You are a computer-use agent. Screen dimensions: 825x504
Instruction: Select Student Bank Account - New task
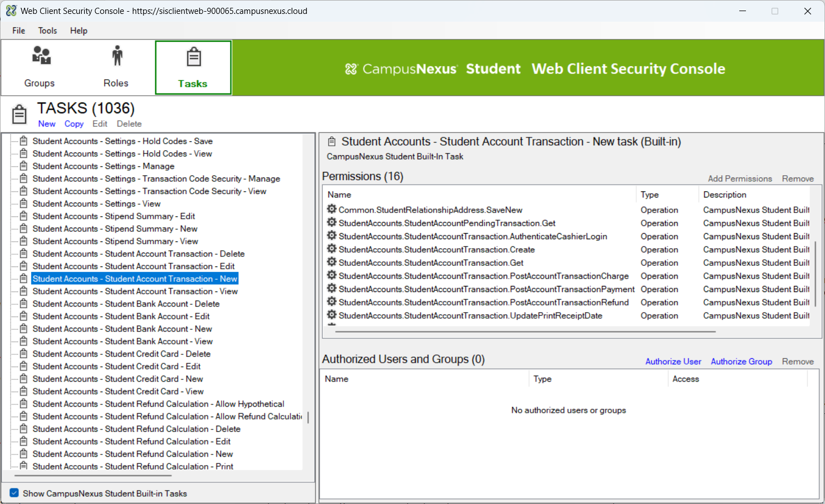pyautogui.click(x=122, y=329)
